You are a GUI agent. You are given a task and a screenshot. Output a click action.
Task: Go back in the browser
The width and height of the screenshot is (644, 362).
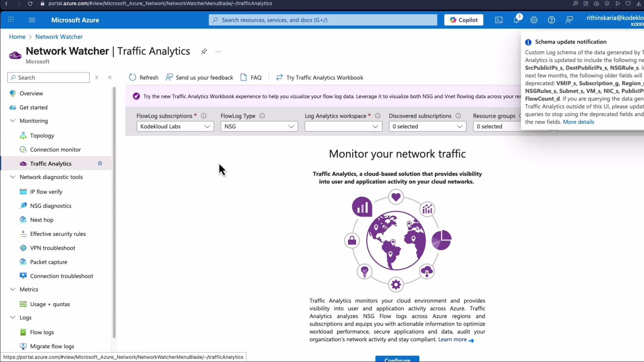click(6, 3)
